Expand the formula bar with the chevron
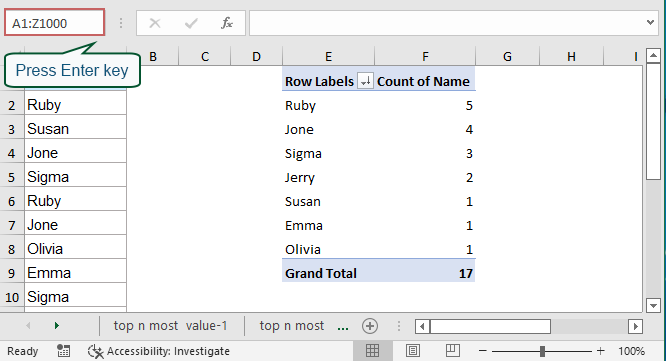 pos(650,22)
